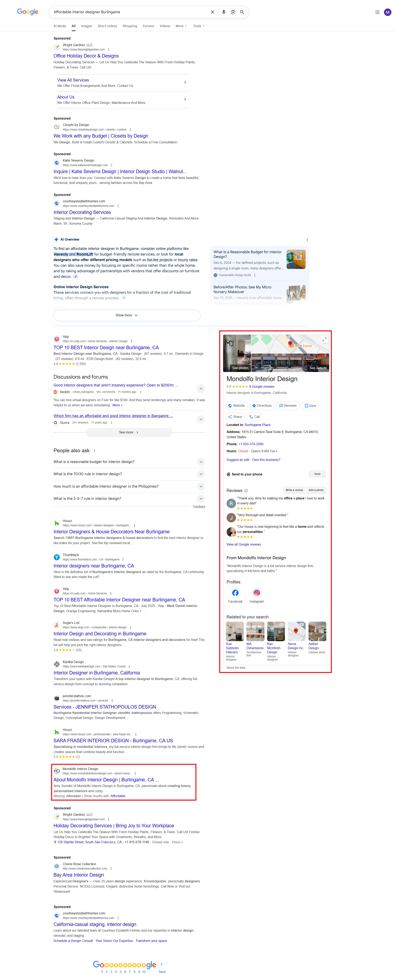
Task: Open 'View all Google reviews' link
Action: [243, 544]
